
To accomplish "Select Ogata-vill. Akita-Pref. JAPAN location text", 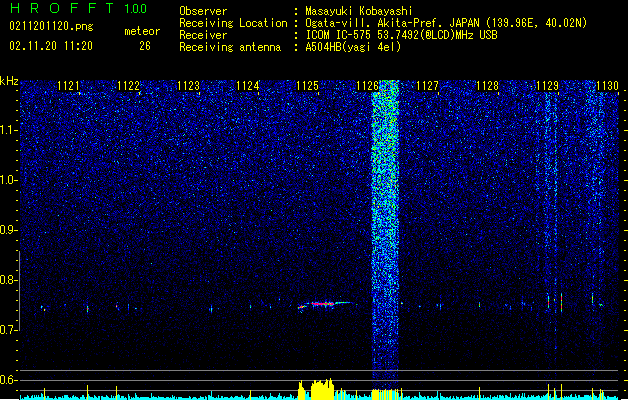I will pyautogui.click(x=446, y=23).
